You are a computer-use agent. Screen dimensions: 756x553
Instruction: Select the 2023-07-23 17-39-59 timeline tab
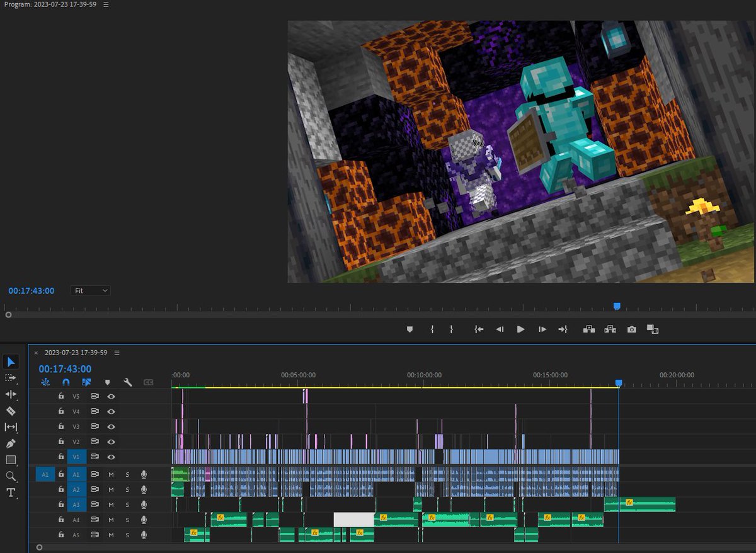point(76,353)
